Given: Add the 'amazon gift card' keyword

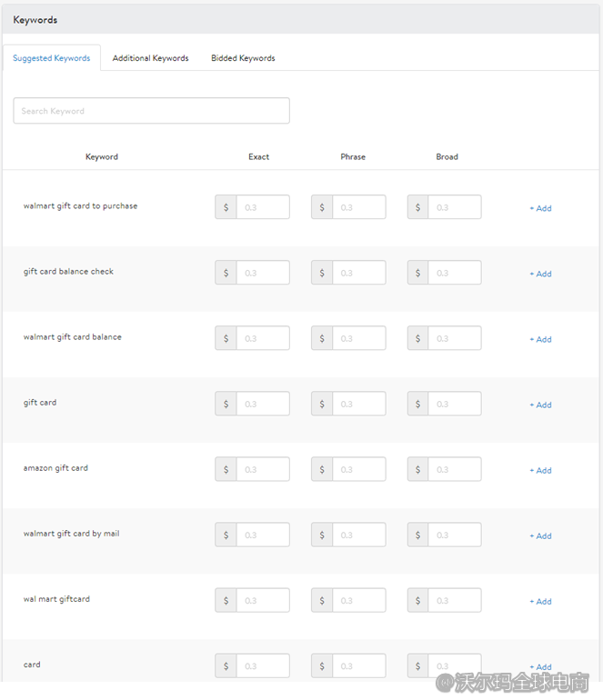Looking at the screenshot, I should (541, 470).
